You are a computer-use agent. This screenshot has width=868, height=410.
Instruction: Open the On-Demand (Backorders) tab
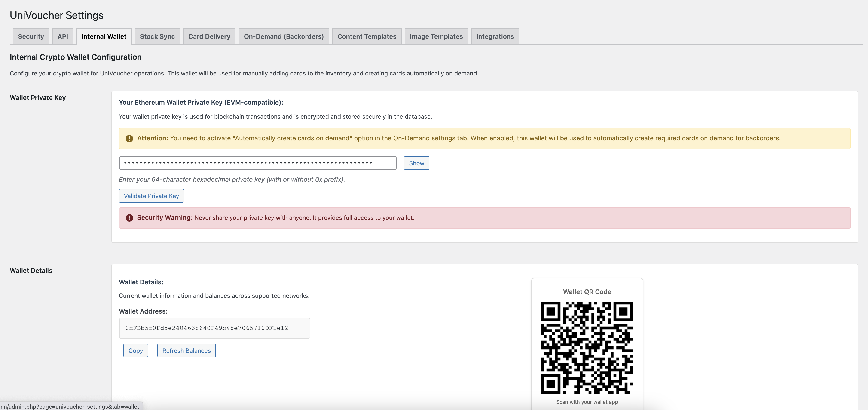pyautogui.click(x=284, y=36)
